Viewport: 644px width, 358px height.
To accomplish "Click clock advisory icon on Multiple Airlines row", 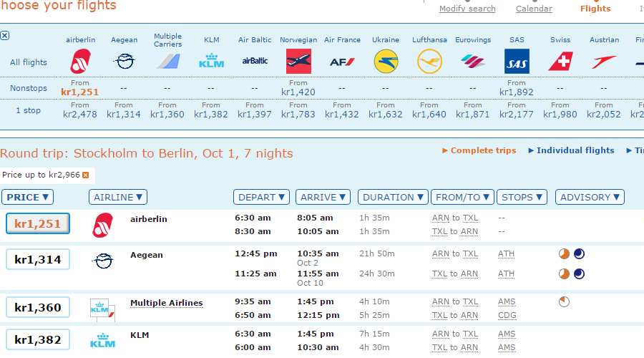I will 564,301.
